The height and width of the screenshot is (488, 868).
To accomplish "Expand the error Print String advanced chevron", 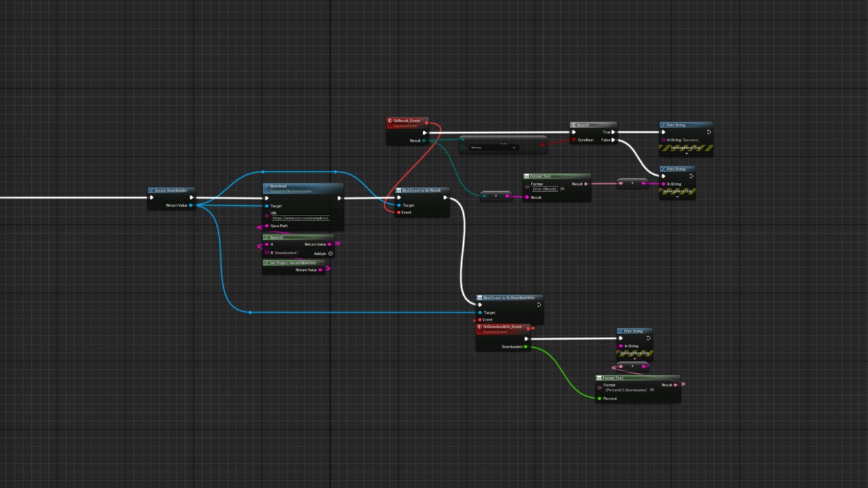I will pos(677,197).
